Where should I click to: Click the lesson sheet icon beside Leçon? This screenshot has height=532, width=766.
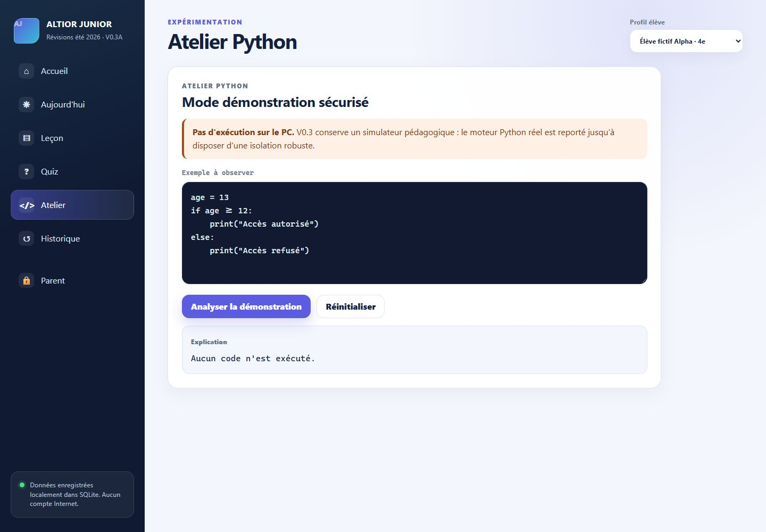27,138
